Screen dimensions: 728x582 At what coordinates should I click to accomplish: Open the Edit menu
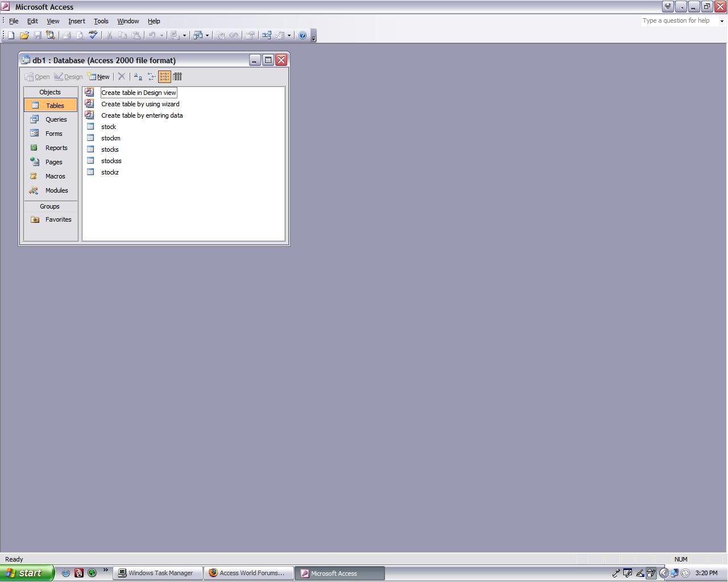pyautogui.click(x=32, y=21)
